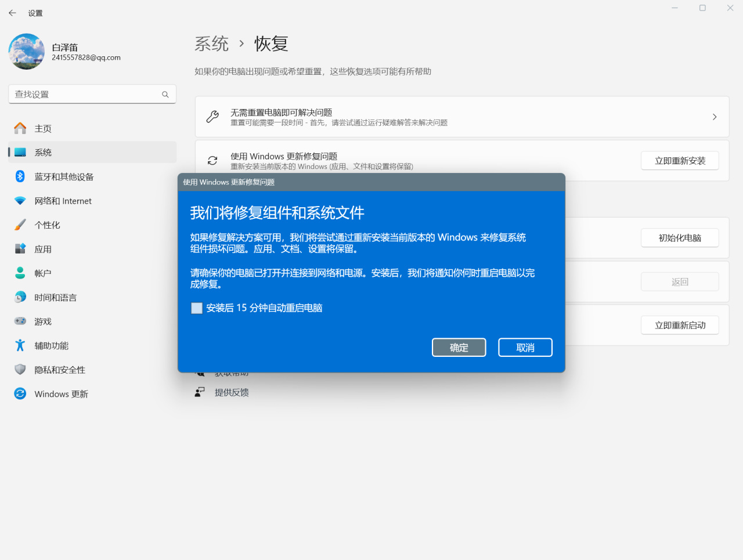Expand the troubleshoot without reset chevron
Image resolution: width=743 pixels, height=560 pixels.
pyautogui.click(x=715, y=117)
